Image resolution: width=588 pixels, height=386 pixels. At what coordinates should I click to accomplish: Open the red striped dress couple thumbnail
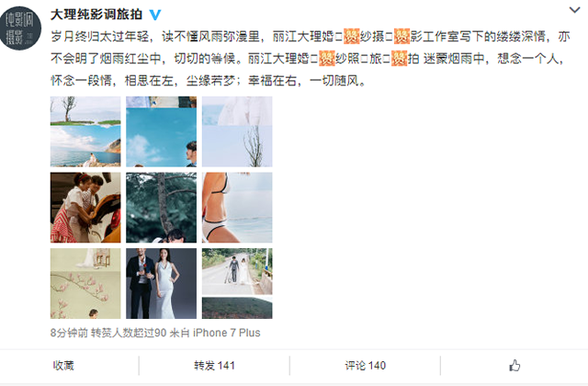[x=85, y=208]
